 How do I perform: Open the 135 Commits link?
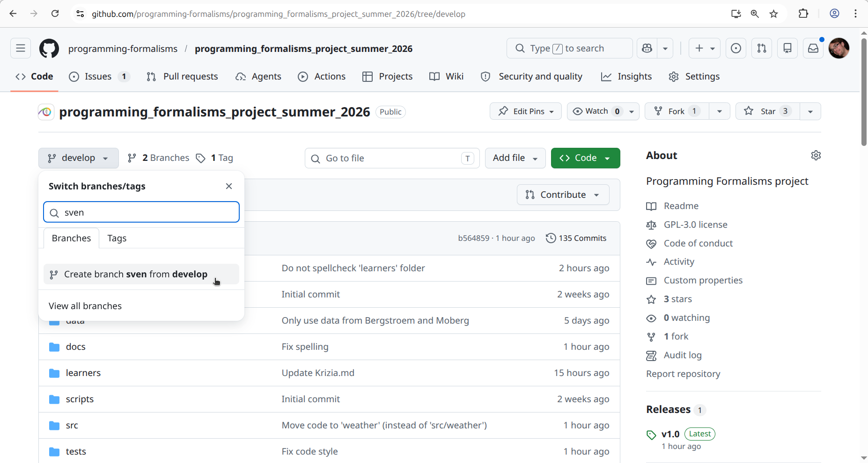(576, 238)
